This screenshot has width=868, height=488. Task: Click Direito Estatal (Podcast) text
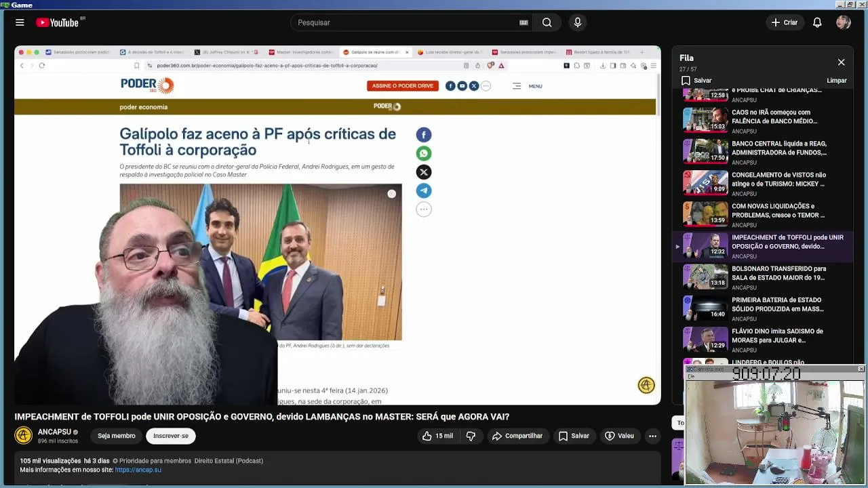pyautogui.click(x=229, y=461)
